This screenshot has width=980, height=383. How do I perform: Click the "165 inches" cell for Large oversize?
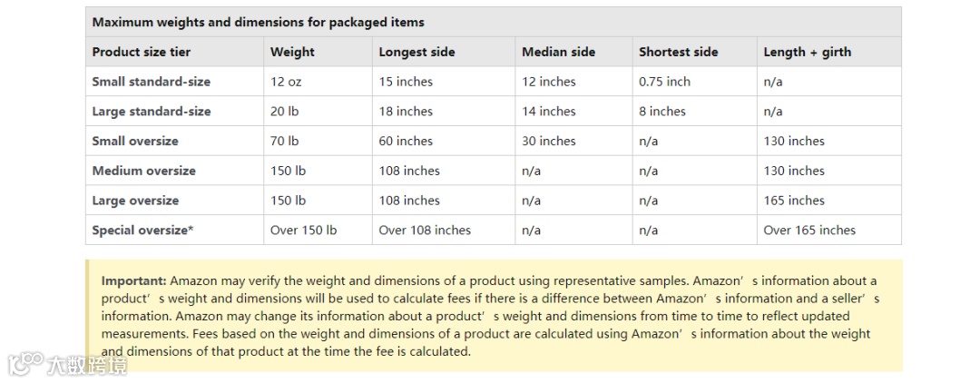(x=794, y=201)
